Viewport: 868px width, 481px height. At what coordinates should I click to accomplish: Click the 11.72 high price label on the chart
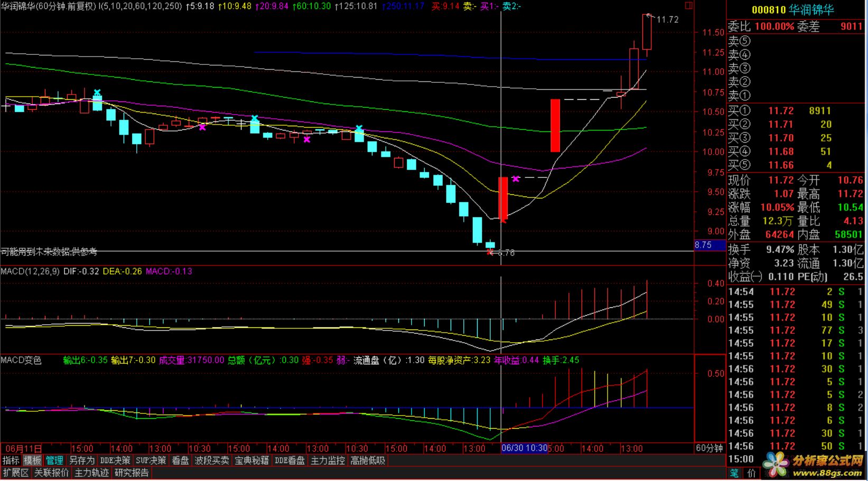[x=668, y=20]
